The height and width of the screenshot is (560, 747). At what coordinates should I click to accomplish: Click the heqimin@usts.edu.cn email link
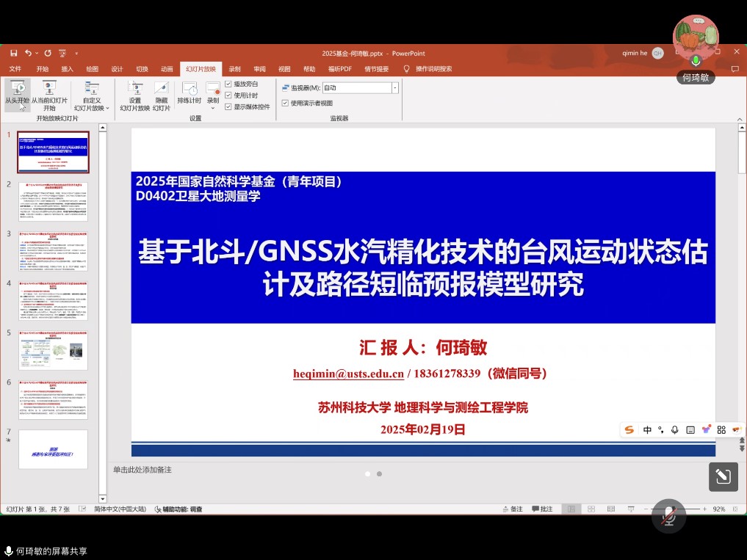pos(348,374)
